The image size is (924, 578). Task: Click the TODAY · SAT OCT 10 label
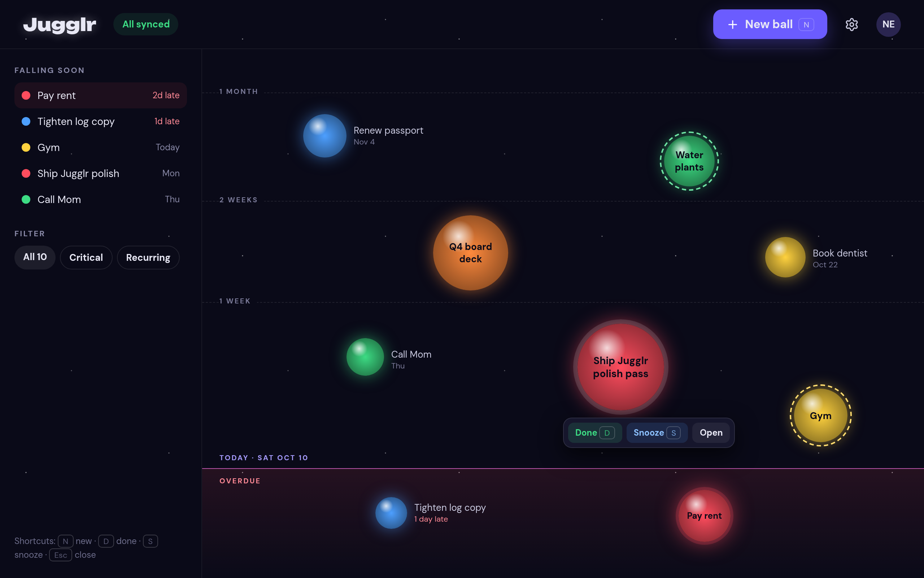click(x=263, y=458)
